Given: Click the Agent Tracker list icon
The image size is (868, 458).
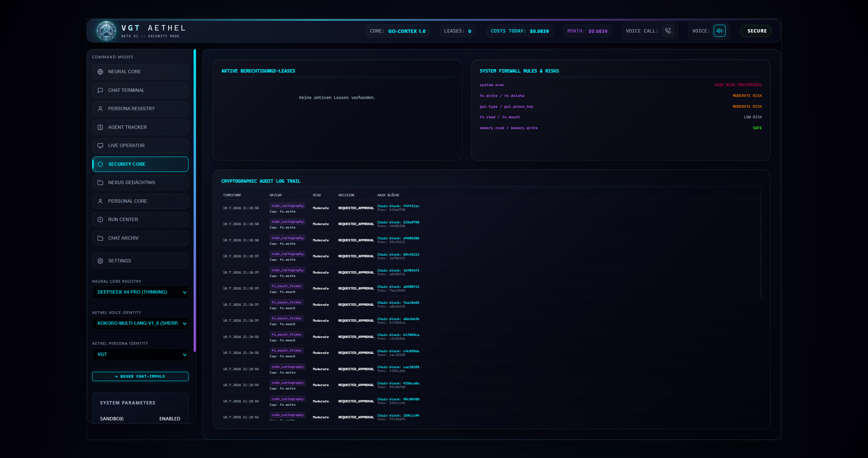Looking at the screenshot, I should click(100, 127).
